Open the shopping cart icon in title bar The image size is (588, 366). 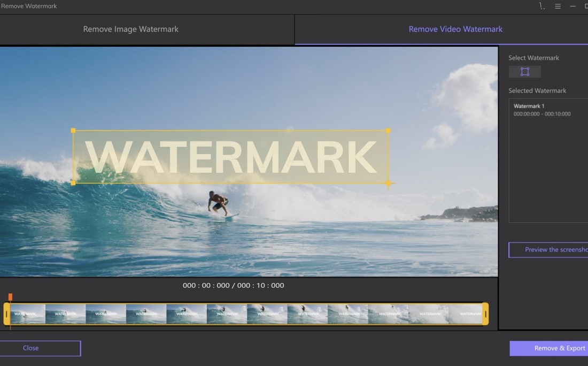tap(542, 6)
